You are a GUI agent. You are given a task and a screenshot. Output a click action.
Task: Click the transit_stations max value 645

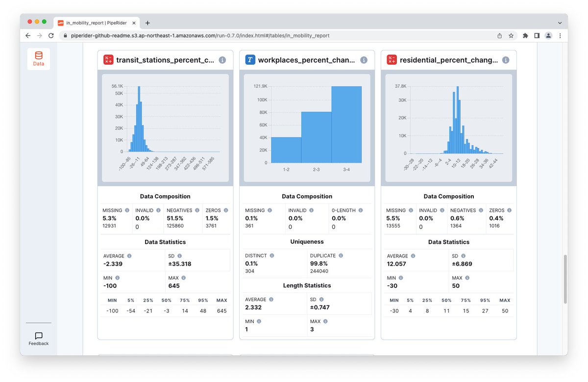(x=174, y=286)
